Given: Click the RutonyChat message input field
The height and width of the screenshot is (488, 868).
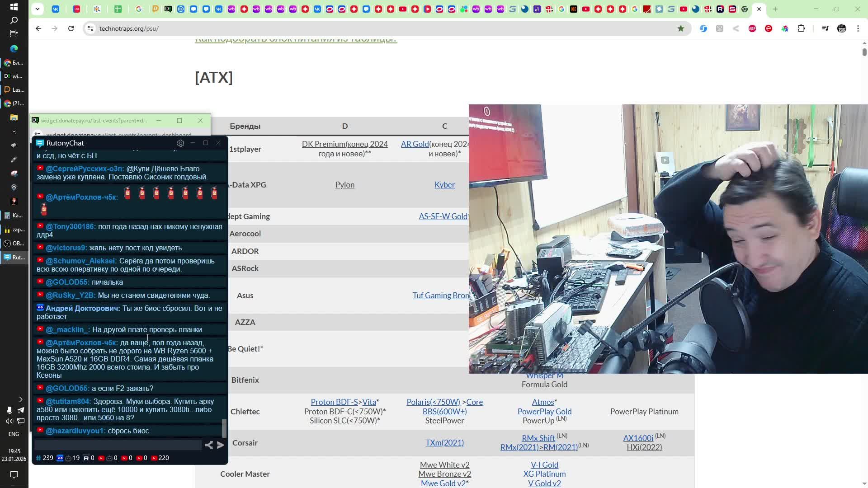Looking at the screenshot, I should (x=118, y=445).
